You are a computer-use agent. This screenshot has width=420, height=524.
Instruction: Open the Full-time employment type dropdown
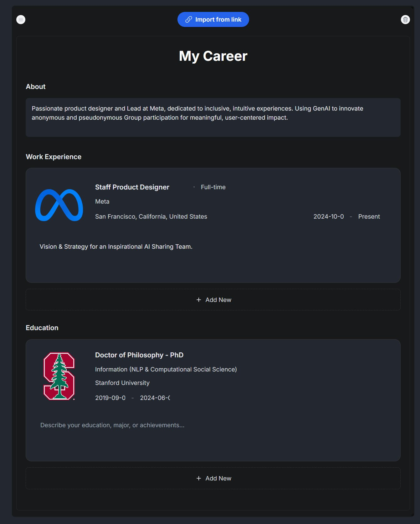[x=213, y=187]
